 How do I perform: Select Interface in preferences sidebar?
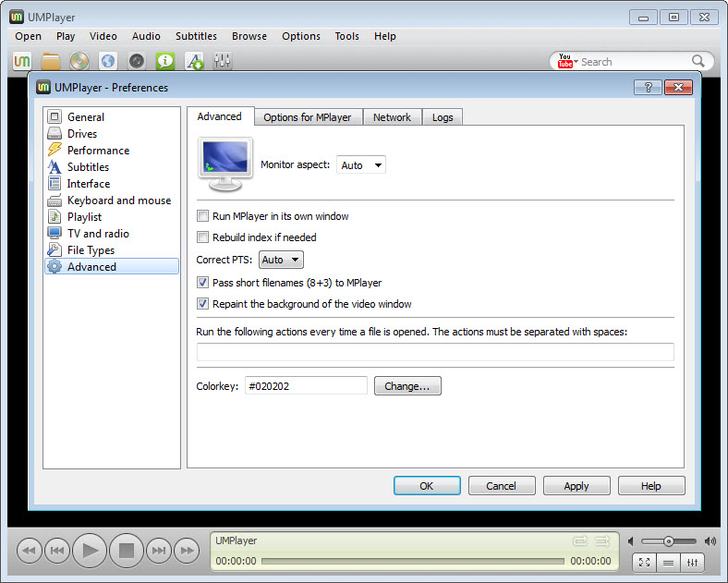pyautogui.click(x=112, y=184)
